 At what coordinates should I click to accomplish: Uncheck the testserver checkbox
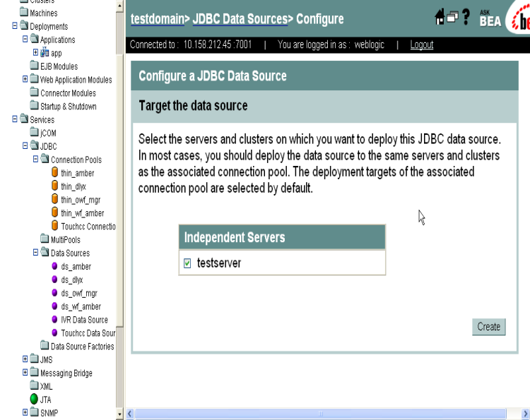[187, 263]
